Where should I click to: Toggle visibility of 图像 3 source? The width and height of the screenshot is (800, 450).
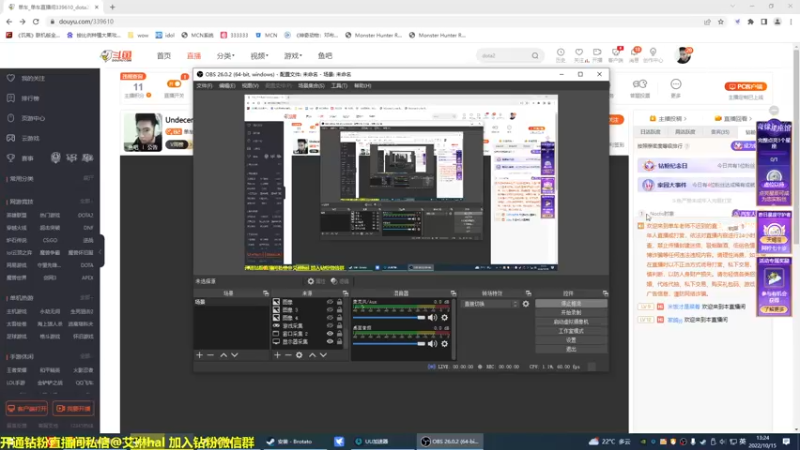pos(330,310)
